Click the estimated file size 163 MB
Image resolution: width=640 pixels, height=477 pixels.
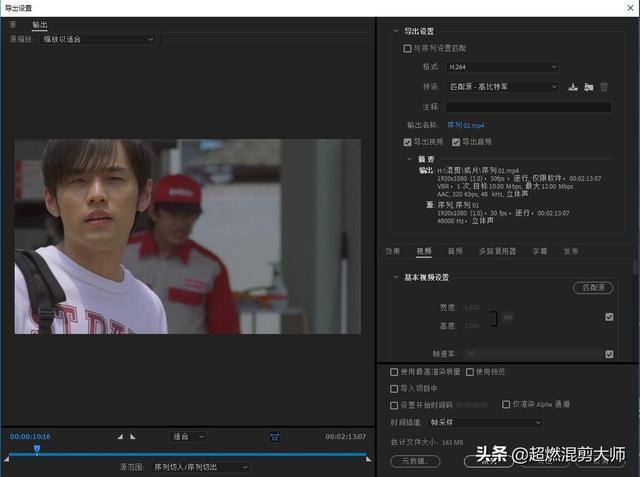tap(452, 442)
